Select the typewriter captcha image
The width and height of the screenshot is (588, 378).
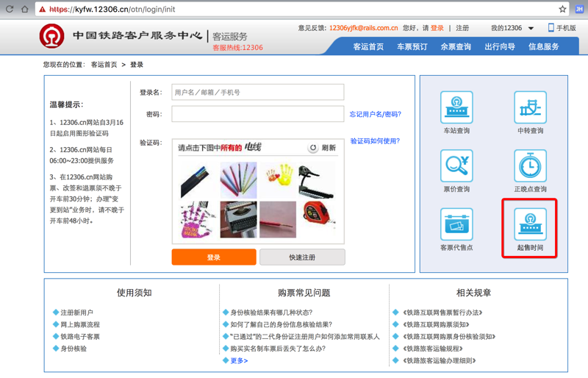(238, 220)
